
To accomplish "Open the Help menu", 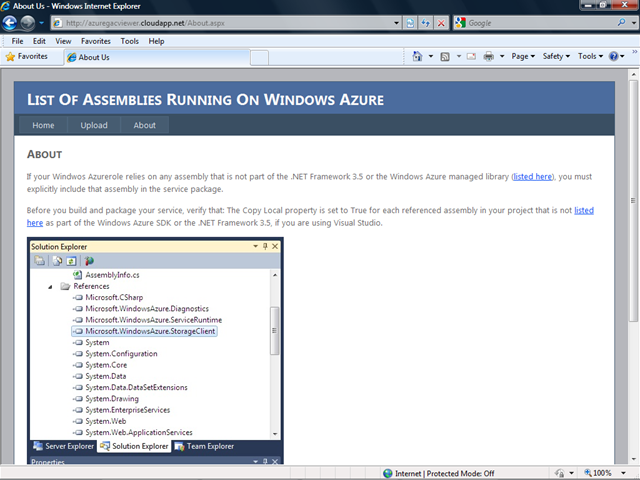I will coord(156,41).
